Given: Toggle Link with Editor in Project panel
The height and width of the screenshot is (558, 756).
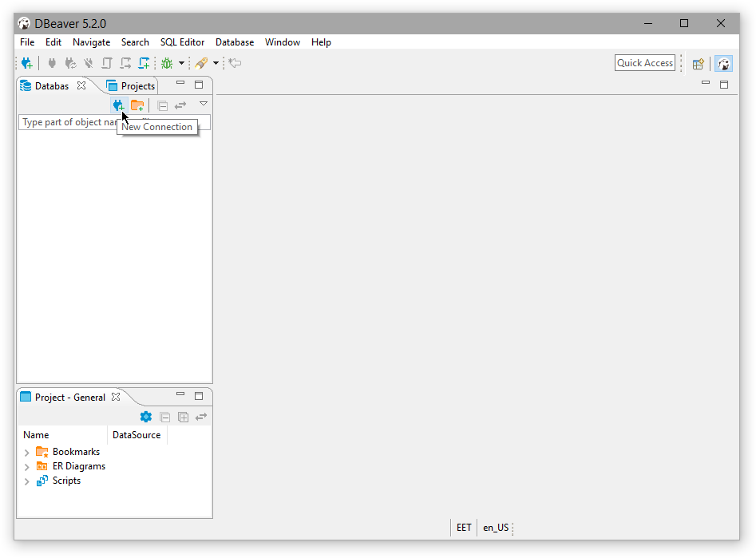Looking at the screenshot, I should 201,417.
